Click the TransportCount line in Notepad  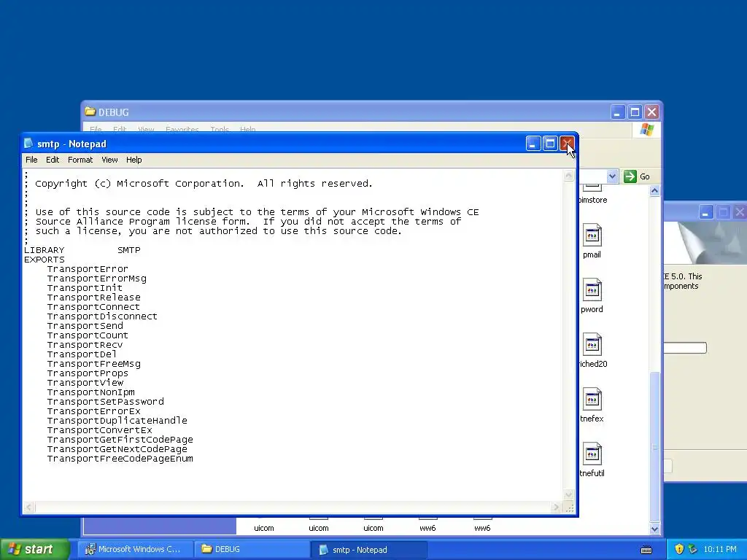click(88, 335)
